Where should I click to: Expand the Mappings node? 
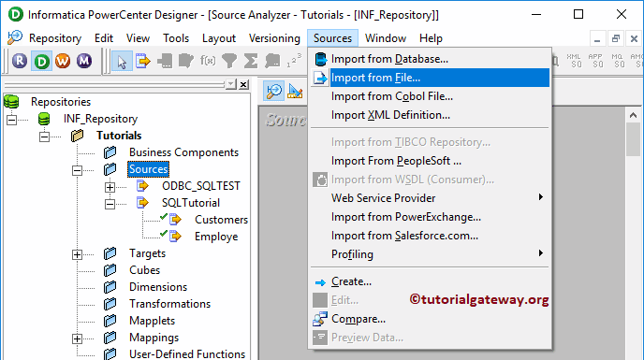point(77,338)
